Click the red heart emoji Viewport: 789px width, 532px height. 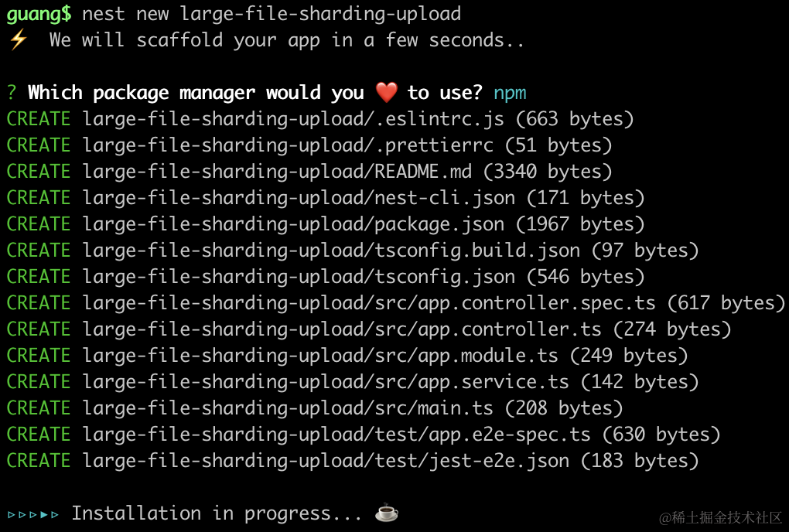(386, 93)
